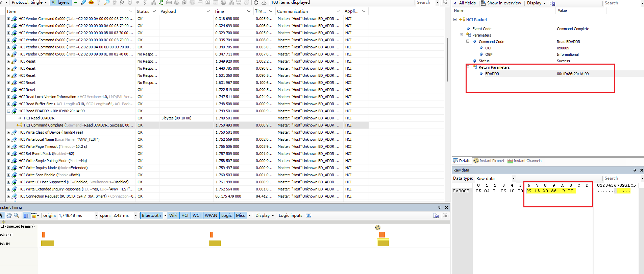The width and height of the screenshot is (644, 274).
Task: Select the hand pan tool in Instant Timing
Action: point(9,215)
